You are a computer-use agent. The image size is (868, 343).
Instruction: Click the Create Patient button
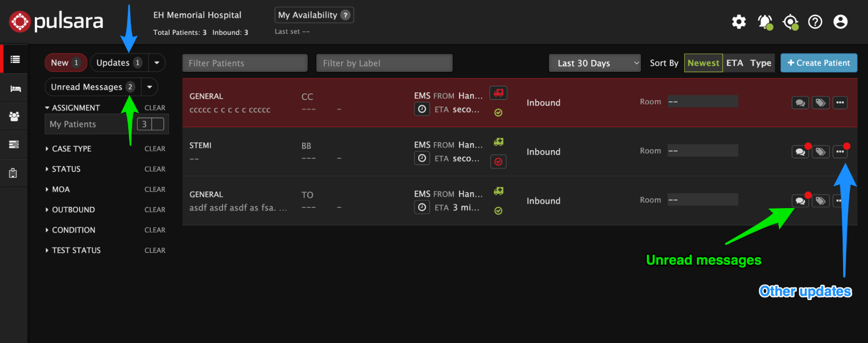pyautogui.click(x=819, y=63)
